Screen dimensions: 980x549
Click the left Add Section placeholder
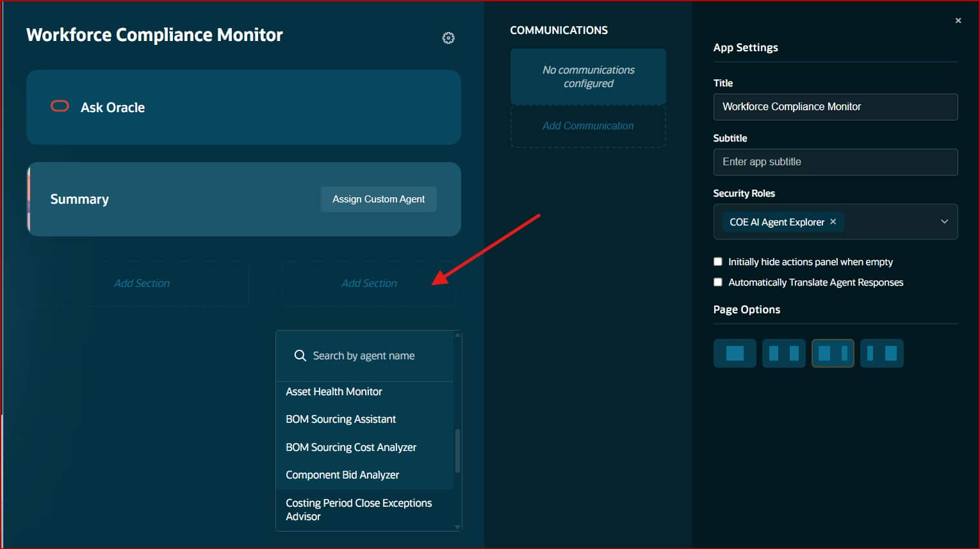[x=142, y=283]
